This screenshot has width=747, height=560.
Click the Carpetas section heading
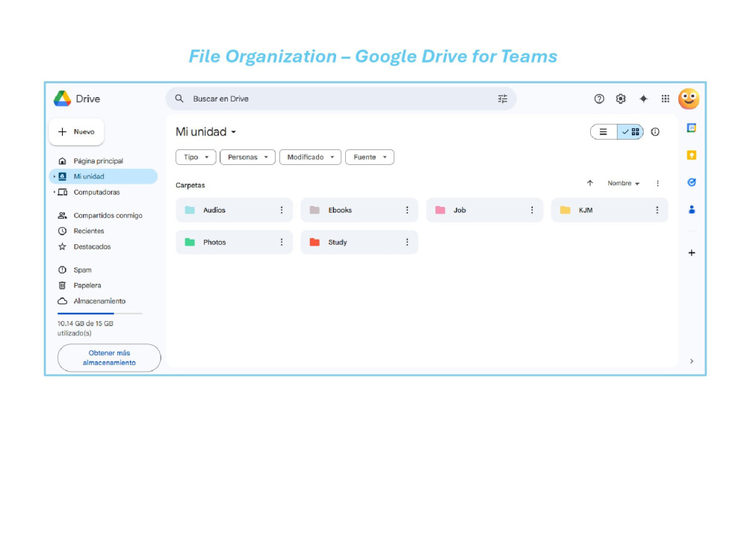[190, 185]
